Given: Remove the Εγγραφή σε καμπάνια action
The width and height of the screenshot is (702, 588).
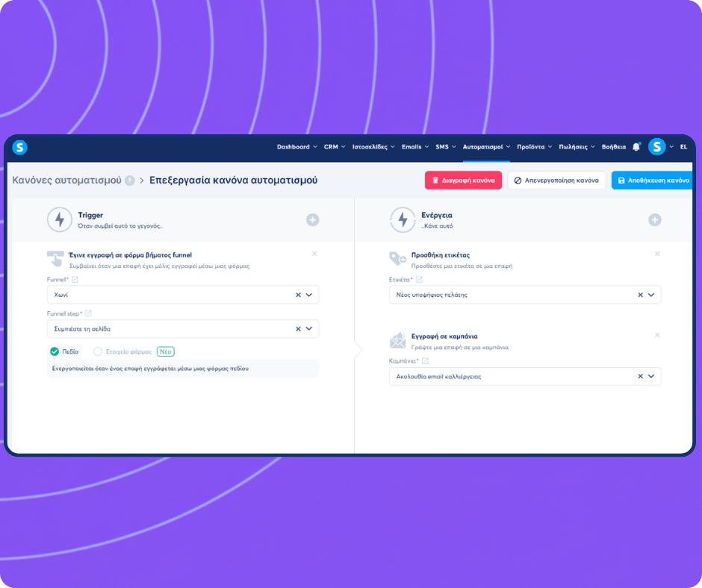Looking at the screenshot, I should tap(657, 335).
